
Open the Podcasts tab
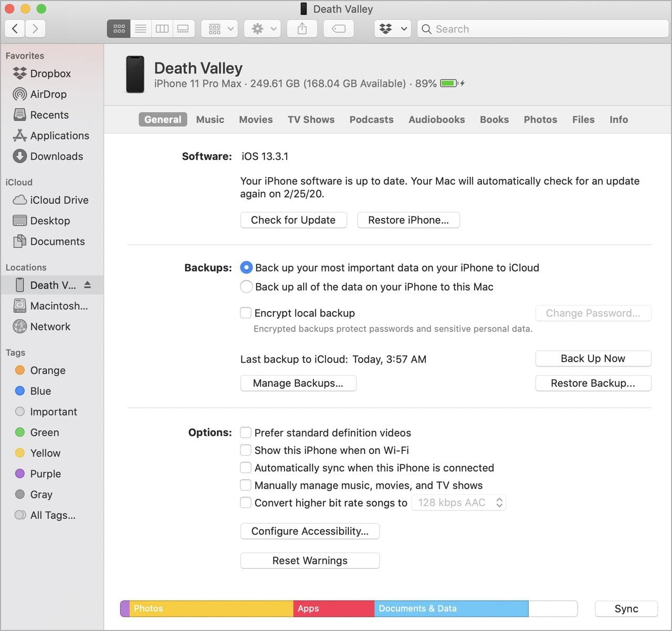[x=371, y=120]
